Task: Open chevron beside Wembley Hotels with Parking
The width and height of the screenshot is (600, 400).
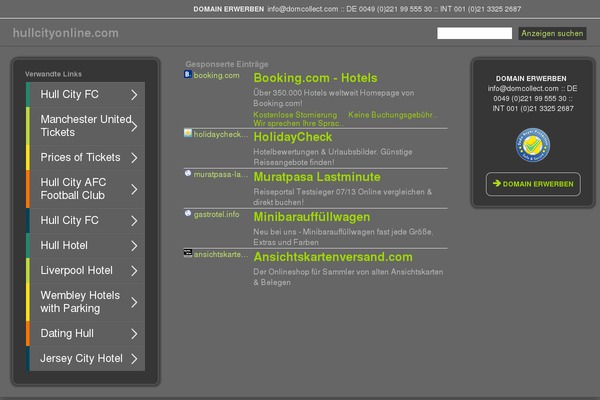Action: (x=134, y=302)
